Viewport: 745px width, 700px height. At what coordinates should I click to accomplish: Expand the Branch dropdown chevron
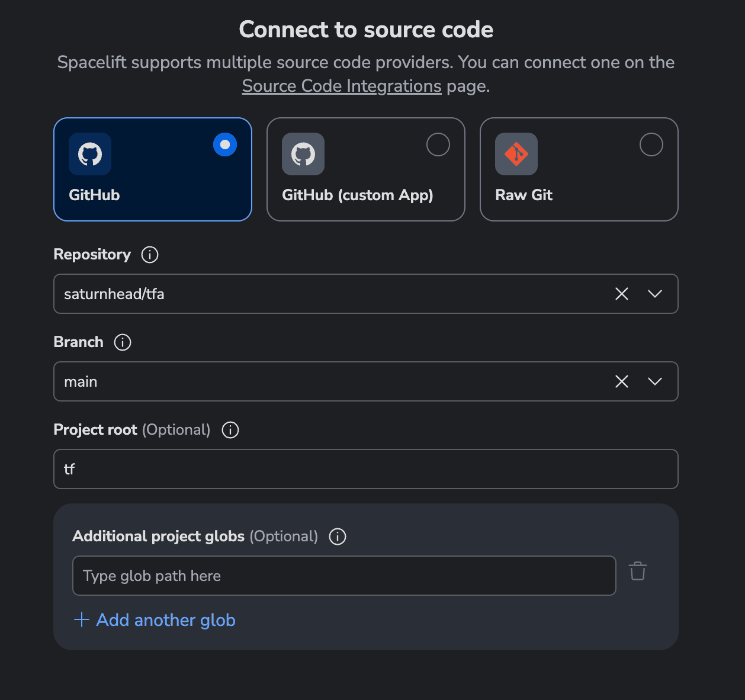(x=655, y=381)
